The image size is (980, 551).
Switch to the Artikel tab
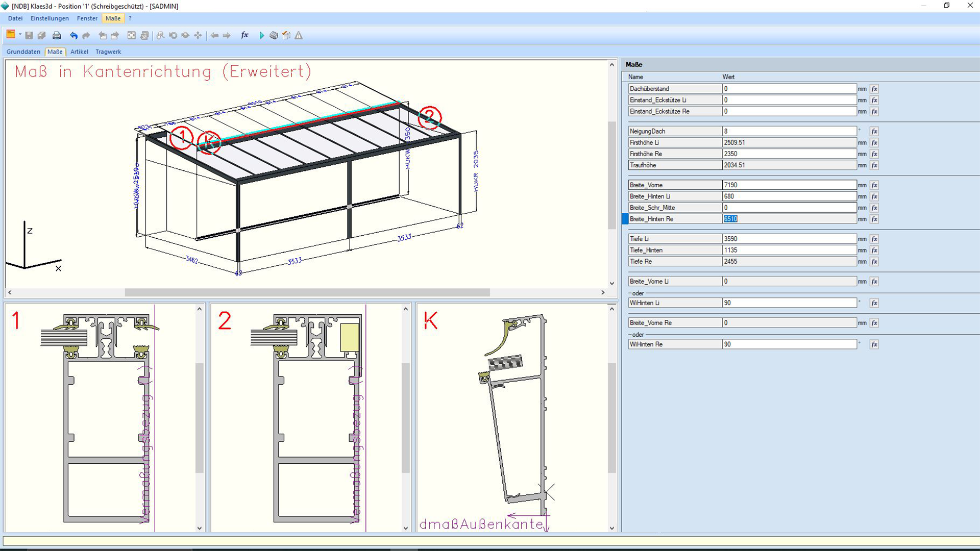coord(79,52)
